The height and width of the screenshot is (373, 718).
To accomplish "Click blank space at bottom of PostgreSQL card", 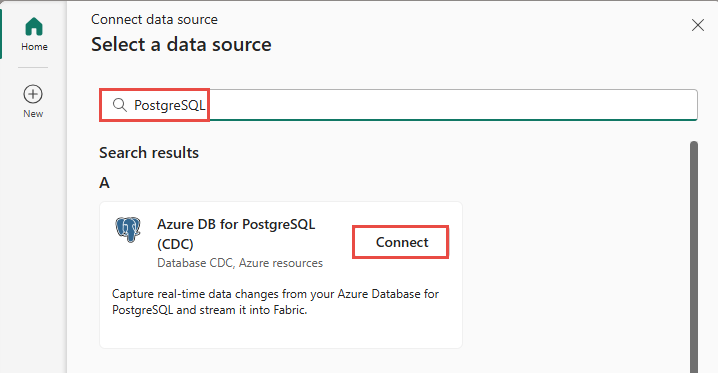I will 281,333.
